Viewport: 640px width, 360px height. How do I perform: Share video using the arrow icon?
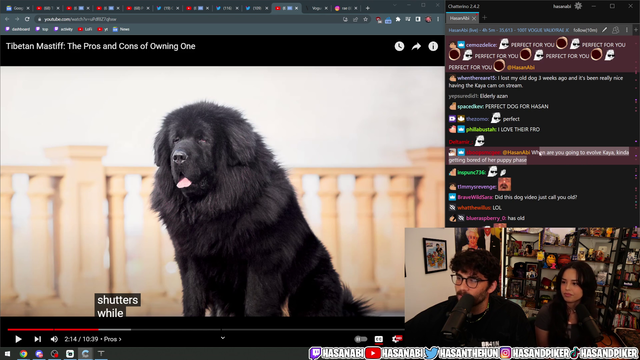point(416,46)
